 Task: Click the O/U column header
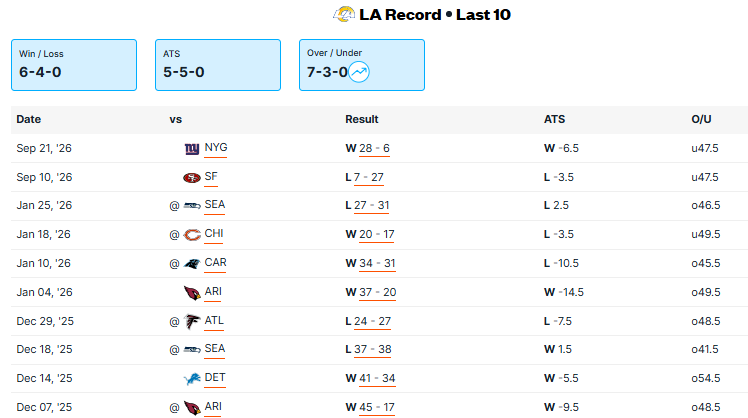point(701,119)
